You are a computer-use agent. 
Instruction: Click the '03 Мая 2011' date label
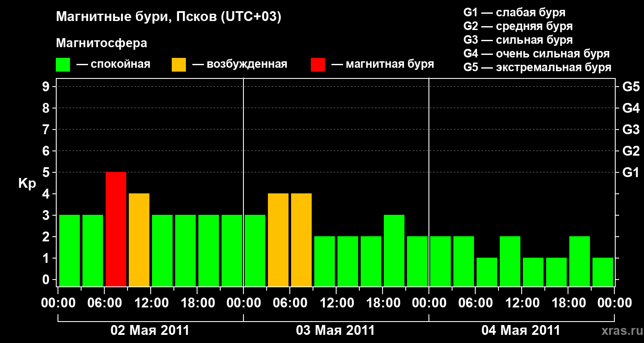tap(335, 331)
